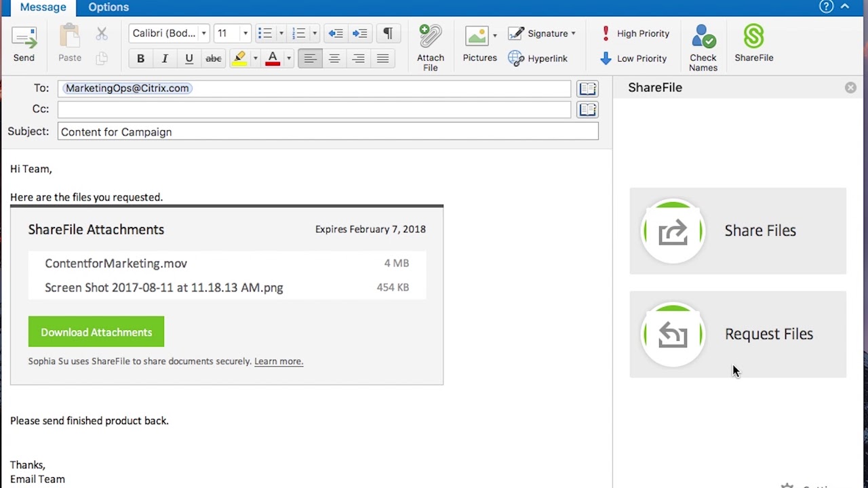The image size is (868, 488).
Task: Click ShareFile Attachments heading
Action: [x=96, y=230]
